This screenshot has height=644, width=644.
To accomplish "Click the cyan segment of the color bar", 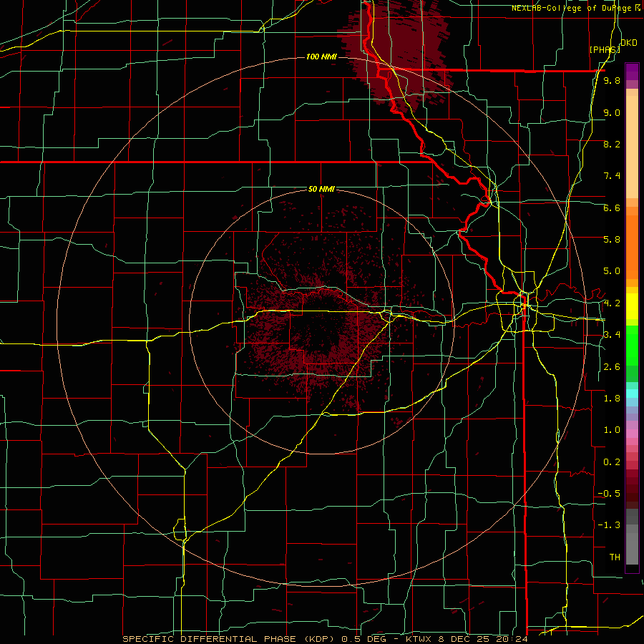I will tap(632, 394).
